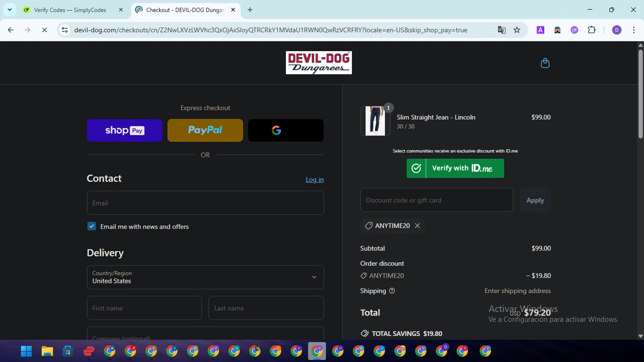Screen dimensions: 644x362
Task: Open the red app icon on taskbar
Action: [x=89, y=351]
